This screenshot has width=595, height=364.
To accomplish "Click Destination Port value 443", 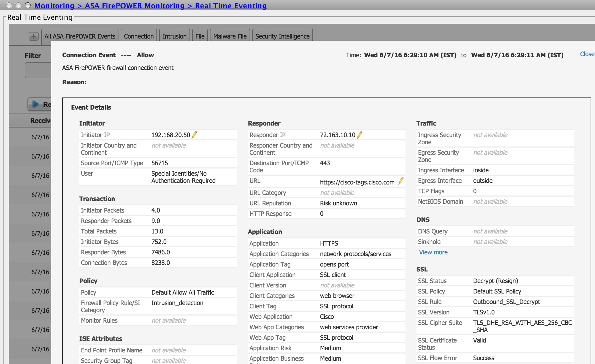I will pyautogui.click(x=325, y=163).
